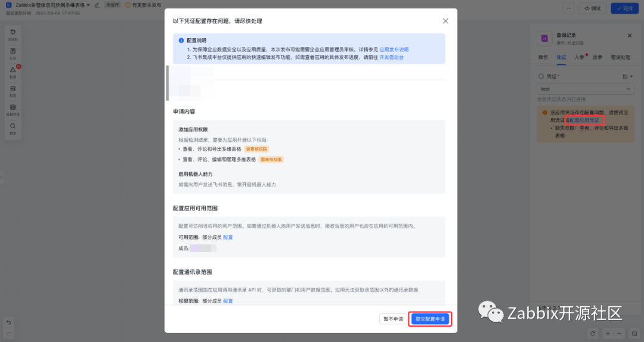Click the 配置应用可用范围 heading
The image size is (644, 342).
(195, 208)
